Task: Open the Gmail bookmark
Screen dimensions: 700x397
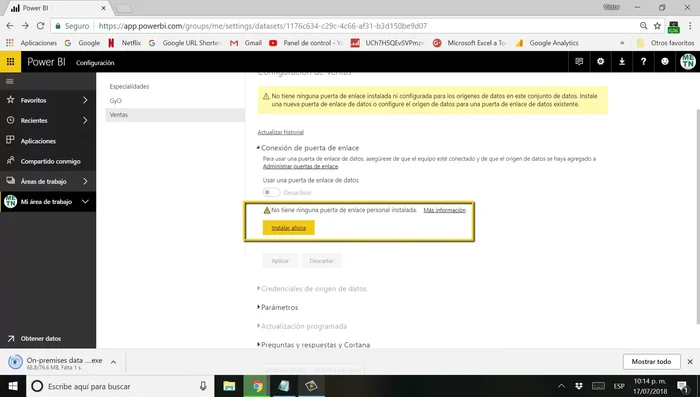Action: click(x=246, y=43)
